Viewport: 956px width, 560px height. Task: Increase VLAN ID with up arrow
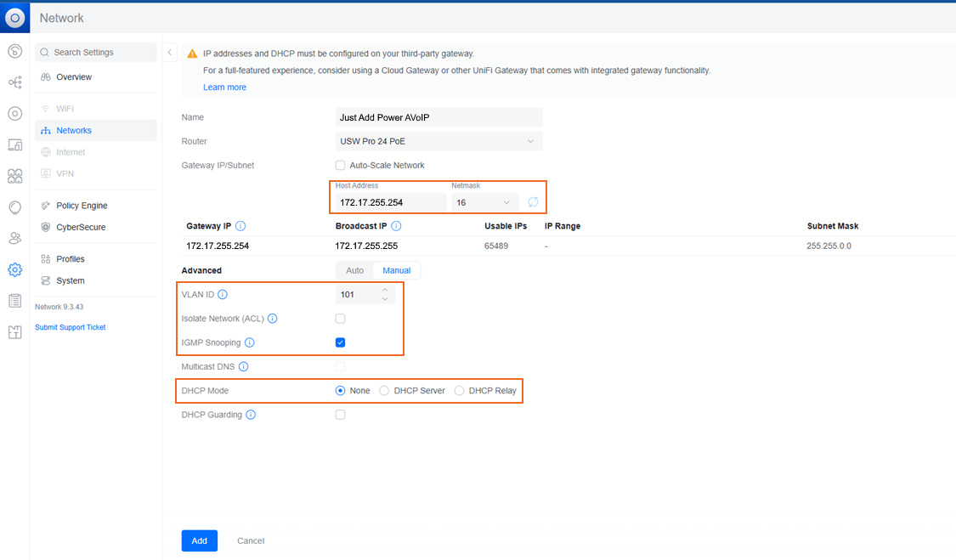pos(385,291)
